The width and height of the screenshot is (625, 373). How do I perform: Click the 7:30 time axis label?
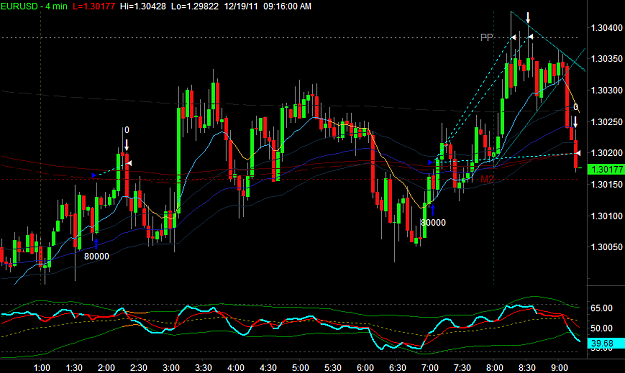point(462,367)
